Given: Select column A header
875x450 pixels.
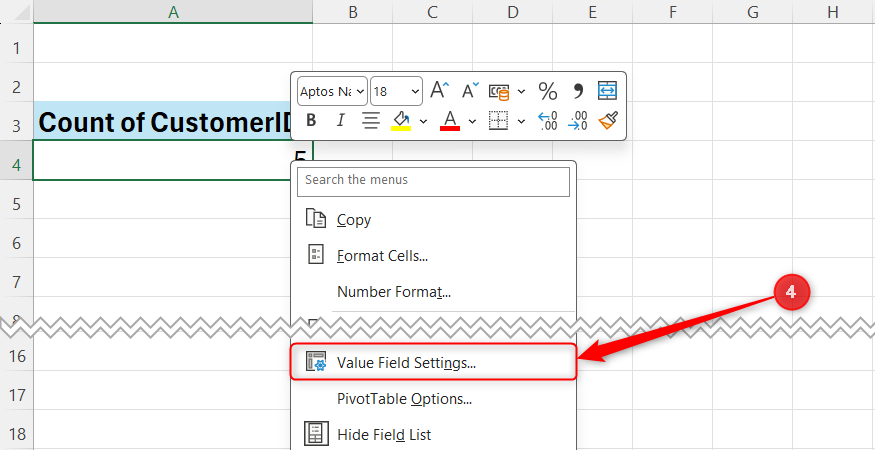Looking at the screenshot, I should (173, 12).
